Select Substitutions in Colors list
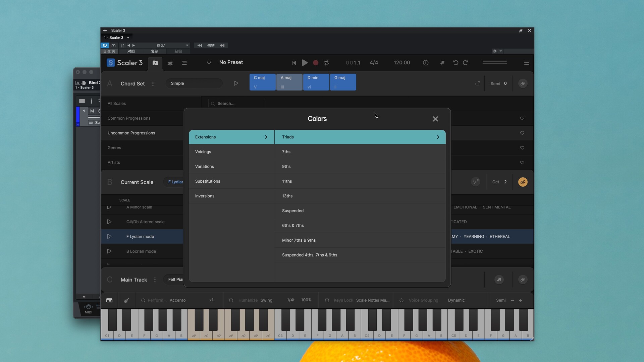This screenshot has height=362, width=644. [x=231, y=181]
